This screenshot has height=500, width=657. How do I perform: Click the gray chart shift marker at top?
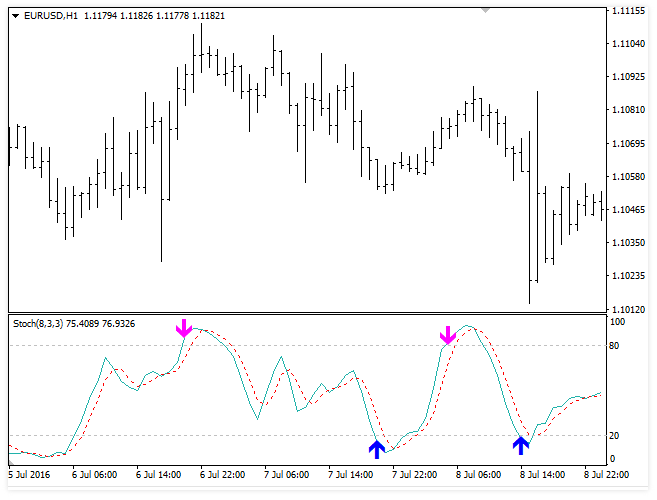click(485, 10)
